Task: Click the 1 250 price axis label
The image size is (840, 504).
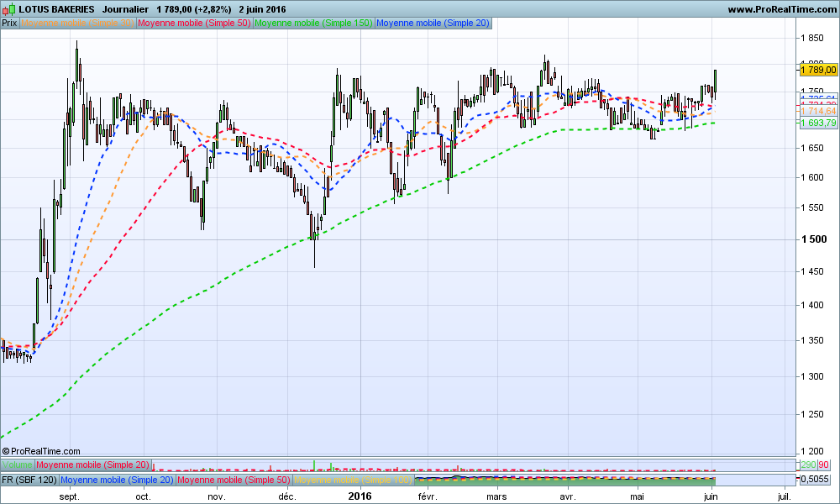Action: pyautogui.click(x=812, y=414)
